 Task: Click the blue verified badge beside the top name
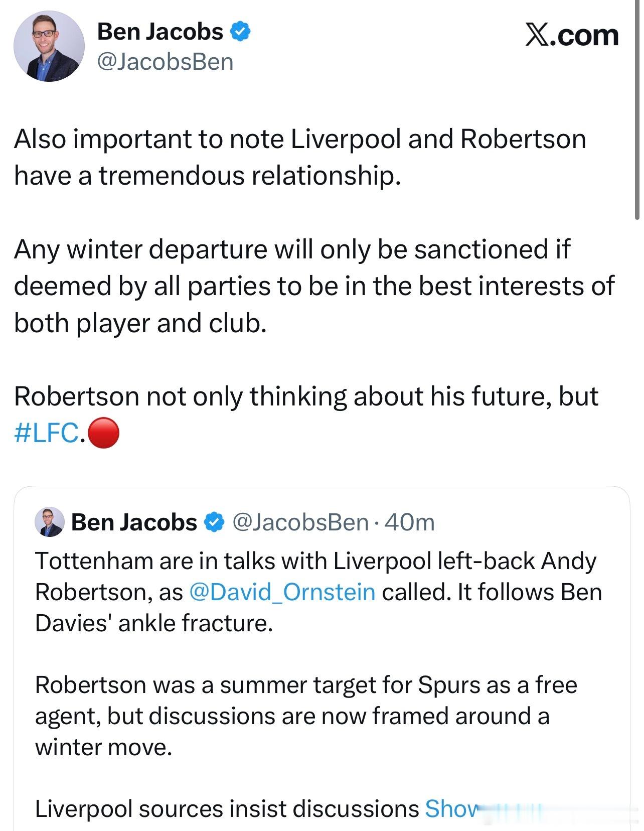click(240, 32)
